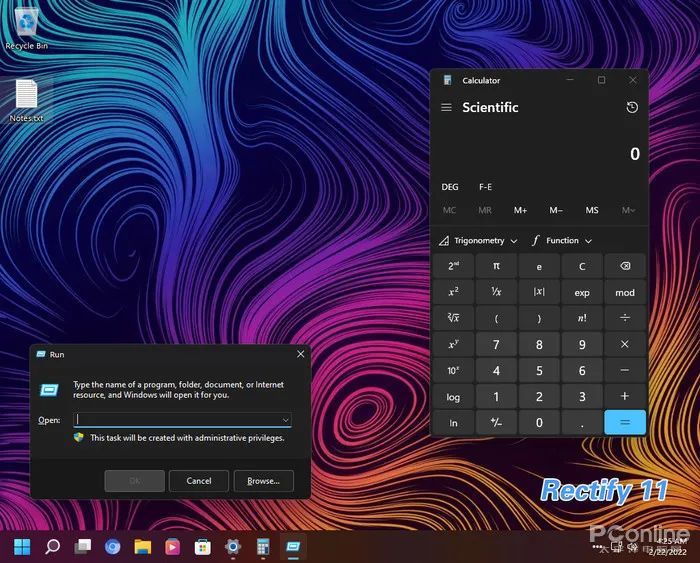Click the Windows Start button
Image resolution: width=700 pixels, height=563 pixels.
coord(22,546)
